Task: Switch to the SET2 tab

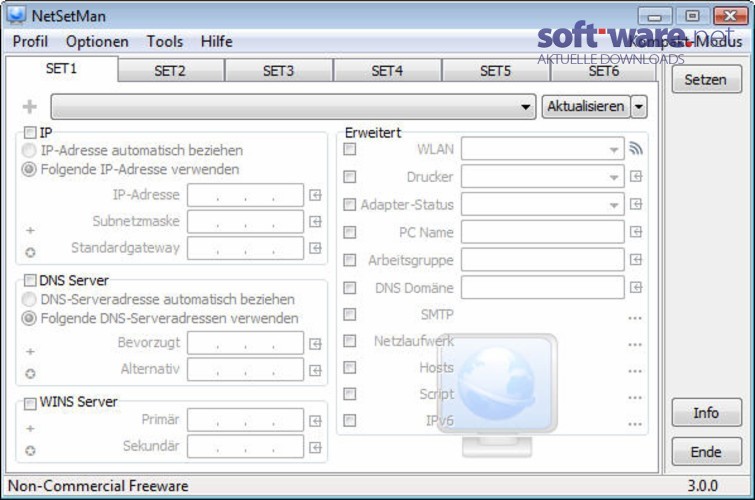Action: (x=170, y=71)
